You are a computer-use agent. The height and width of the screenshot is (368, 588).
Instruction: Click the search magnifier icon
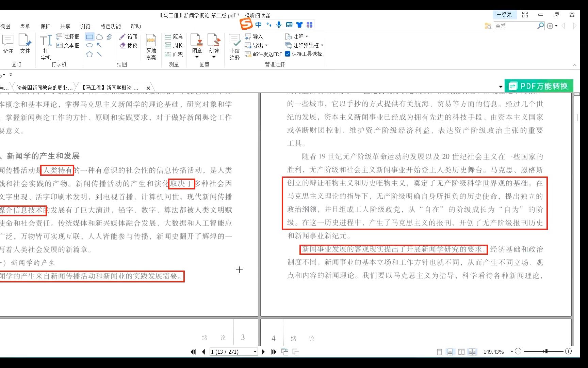click(x=540, y=26)
